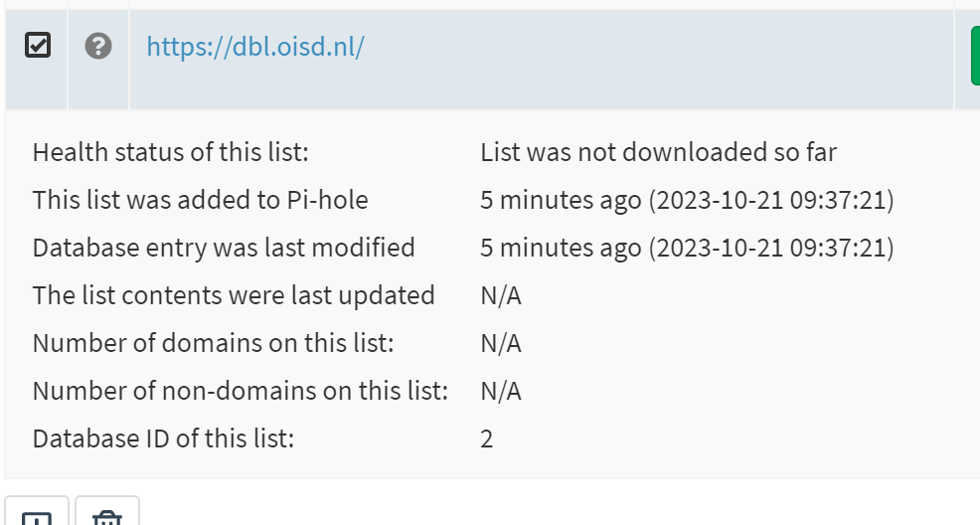The image size is (980, 525).
Task: Click N/A value for non-domains count
Action: (500, 392)
